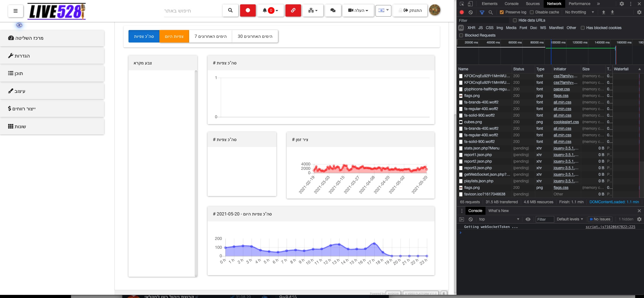The width and height of the screenshot is (644, 298).
Task: Start live recording with red circle button
Action: pos(248,10)
